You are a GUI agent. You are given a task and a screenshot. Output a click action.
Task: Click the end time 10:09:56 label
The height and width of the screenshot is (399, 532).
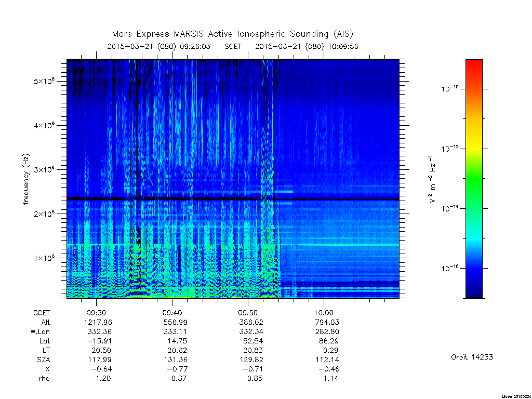[343, 46]
